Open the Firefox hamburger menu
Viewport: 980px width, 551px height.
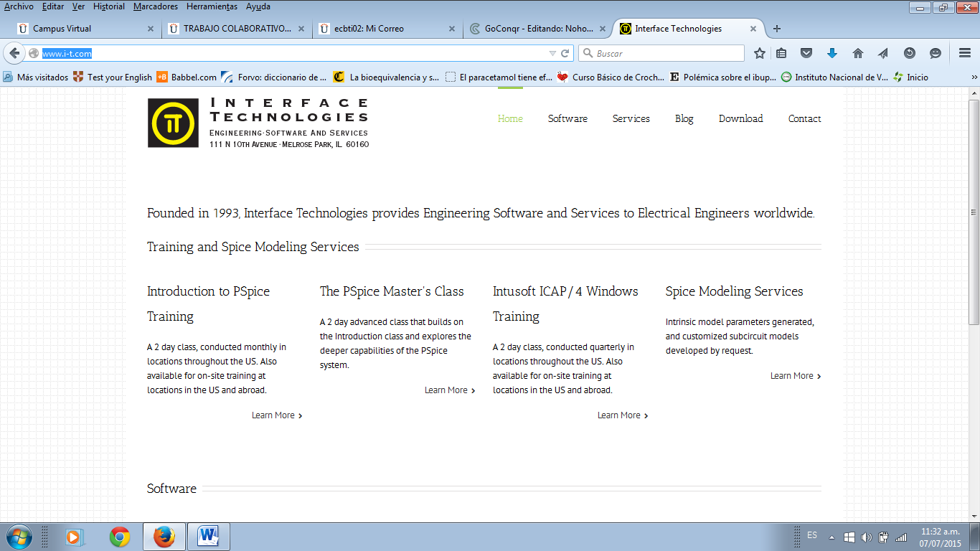pyautogui.click(x=965, y=53)
